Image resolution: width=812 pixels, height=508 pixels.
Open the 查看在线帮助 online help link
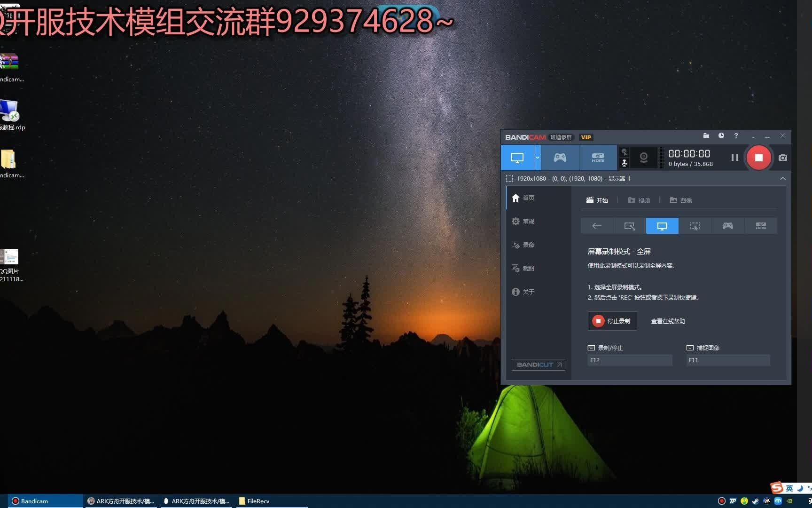click(667, 321)
